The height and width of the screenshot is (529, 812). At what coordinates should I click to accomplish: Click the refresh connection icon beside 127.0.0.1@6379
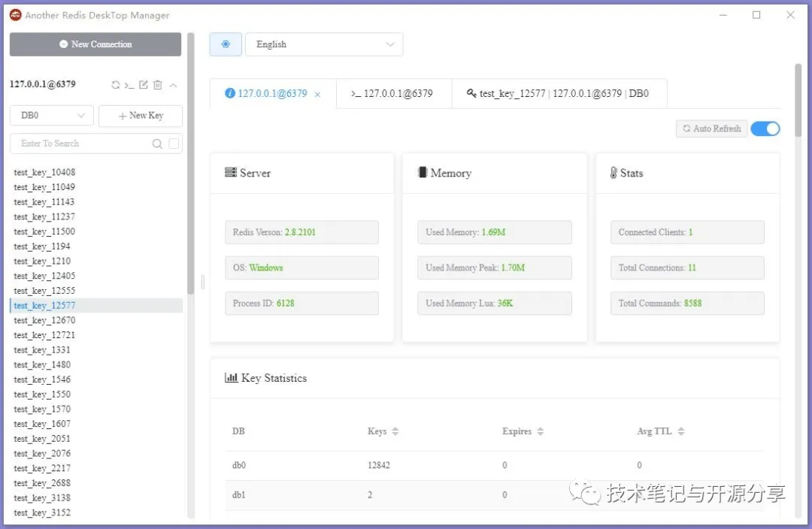[116, 85]
